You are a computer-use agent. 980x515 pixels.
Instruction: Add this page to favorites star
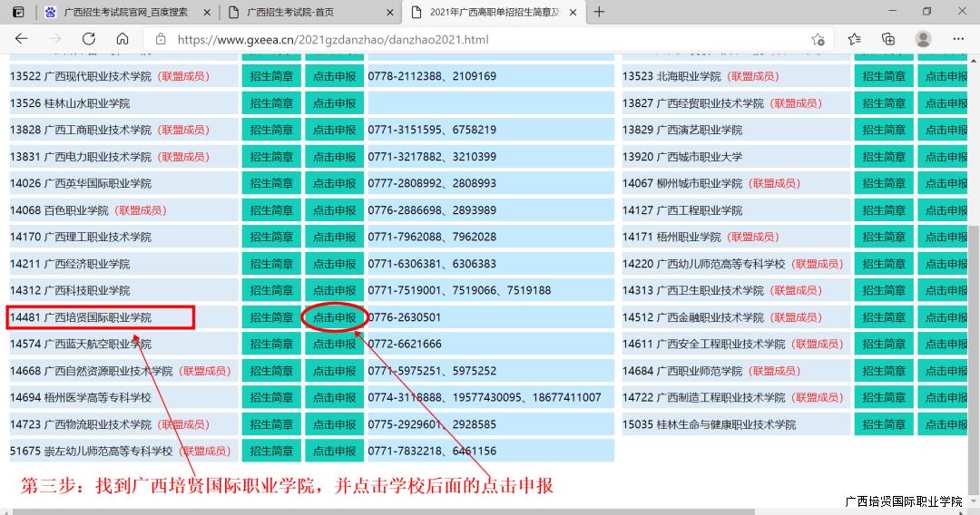818,40
